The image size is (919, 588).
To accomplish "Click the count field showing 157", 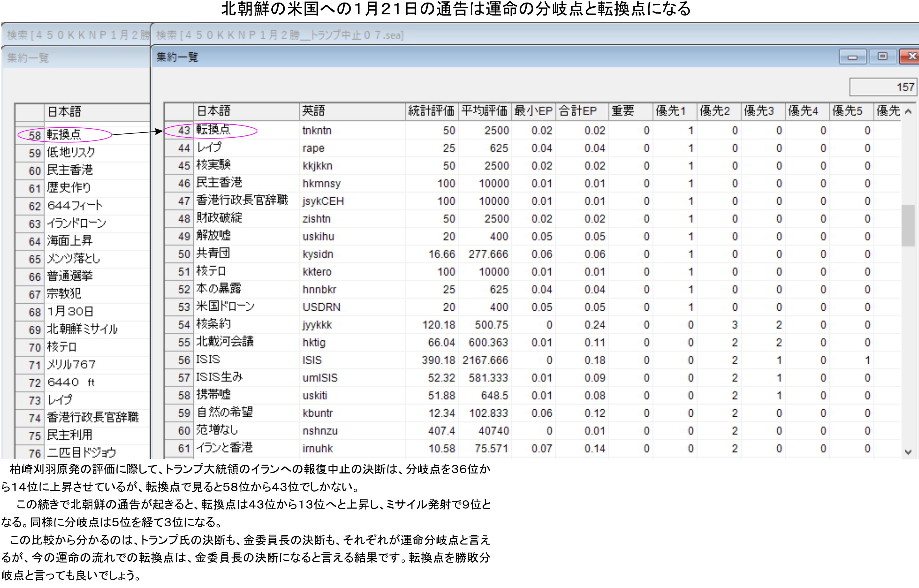I will click(x=883, y=87).
